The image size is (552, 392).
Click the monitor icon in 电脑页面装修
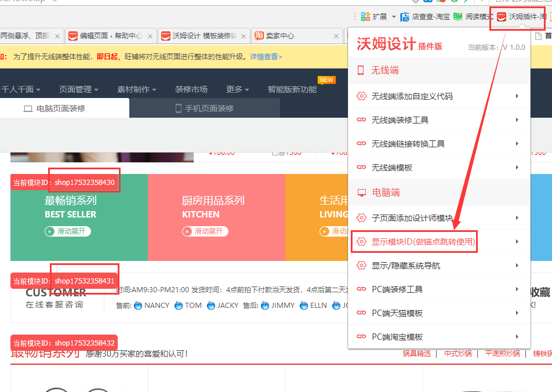tap(28, 108)
